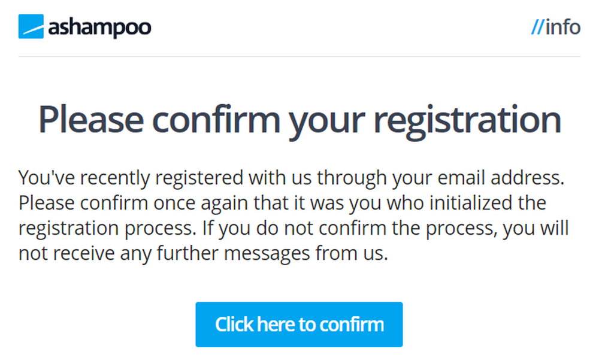The height and width of the screenshot is (364, 611).
Task: Click the word 'your' in the large heading
Action: click(326, 123)
